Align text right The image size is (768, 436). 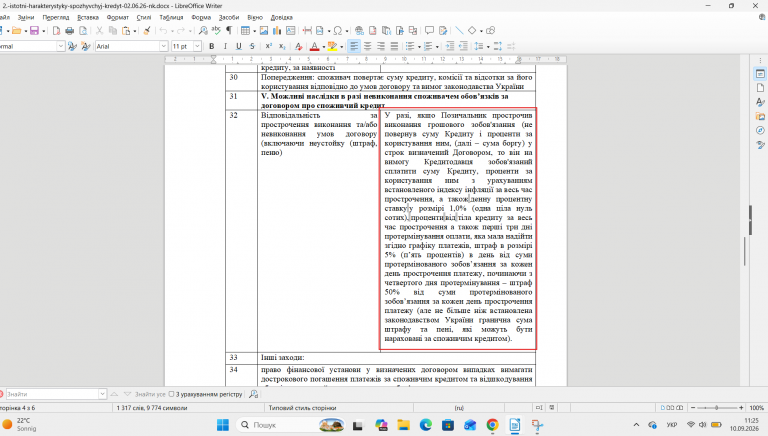click(381, 46)
